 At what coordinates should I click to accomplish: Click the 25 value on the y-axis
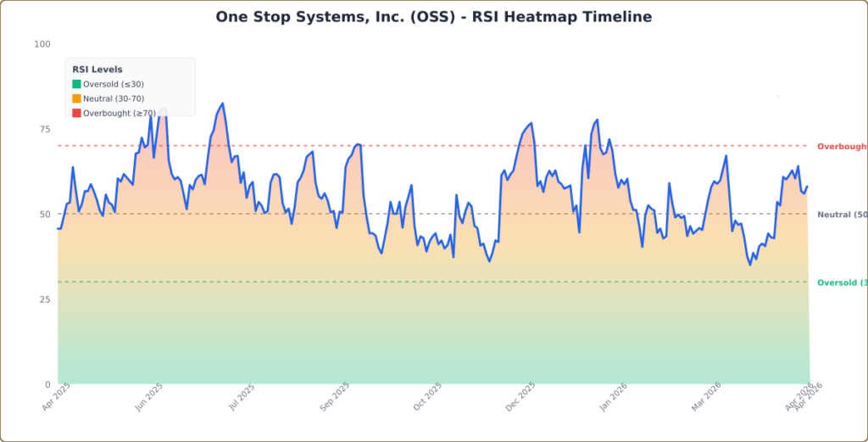(x=45, y=299)
